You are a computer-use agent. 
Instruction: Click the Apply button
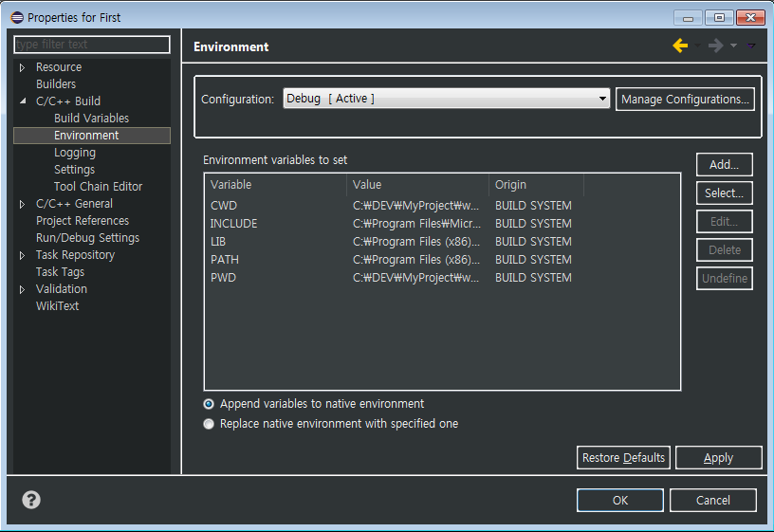point(718,457)
